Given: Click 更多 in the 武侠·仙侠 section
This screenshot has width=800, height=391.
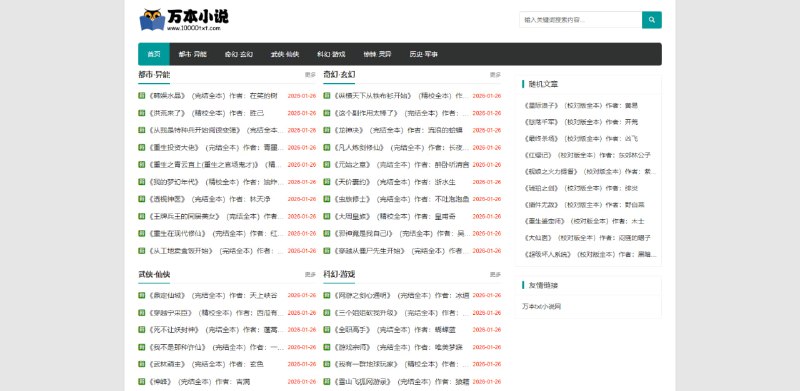Looking at the screenshot, I should click(x=310, y=275).
